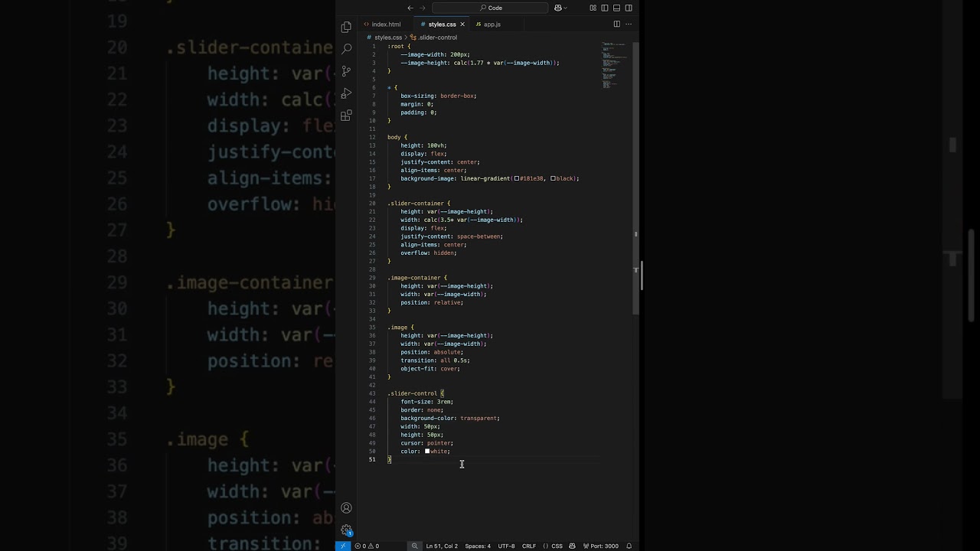Change indentation via Spaces: 4
The height and width of the screenshot is (551, 980).
pyautogui.click(x=478, y=546)
